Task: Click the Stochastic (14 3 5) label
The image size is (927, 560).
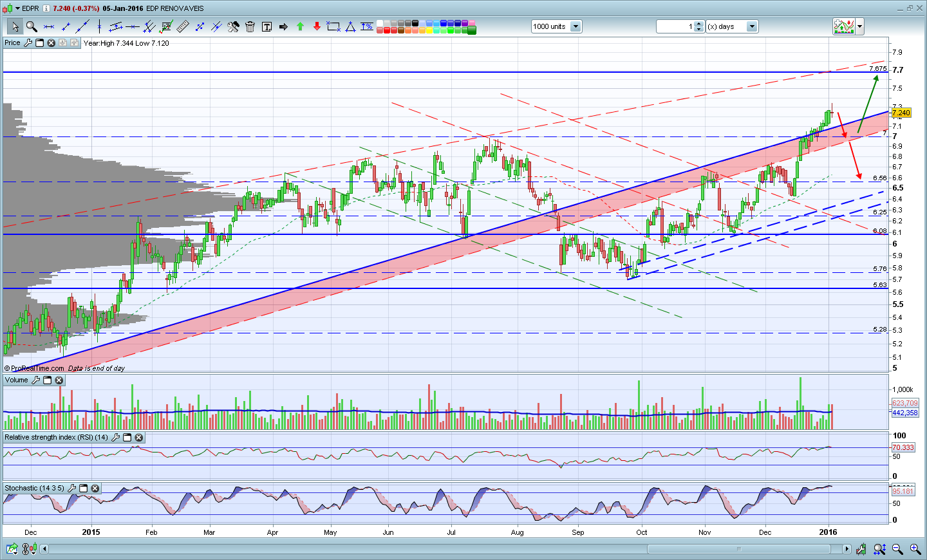Action: click(34, 489)
